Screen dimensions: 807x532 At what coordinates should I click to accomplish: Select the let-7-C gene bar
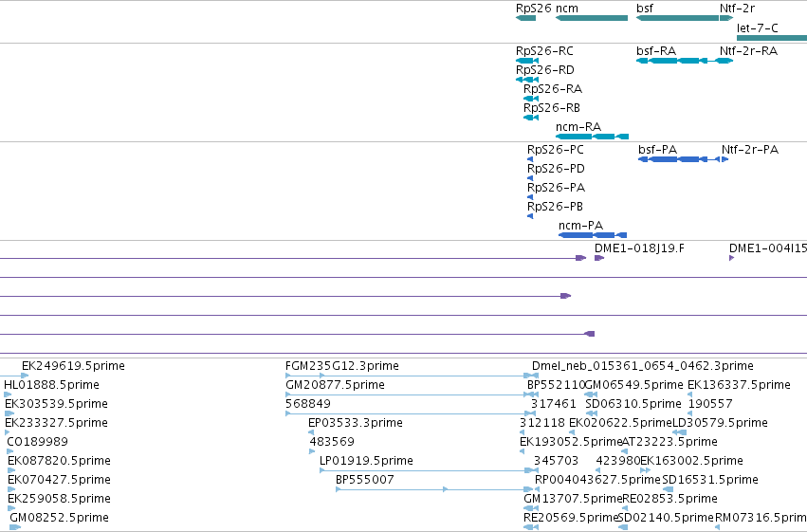coord(772,38)
